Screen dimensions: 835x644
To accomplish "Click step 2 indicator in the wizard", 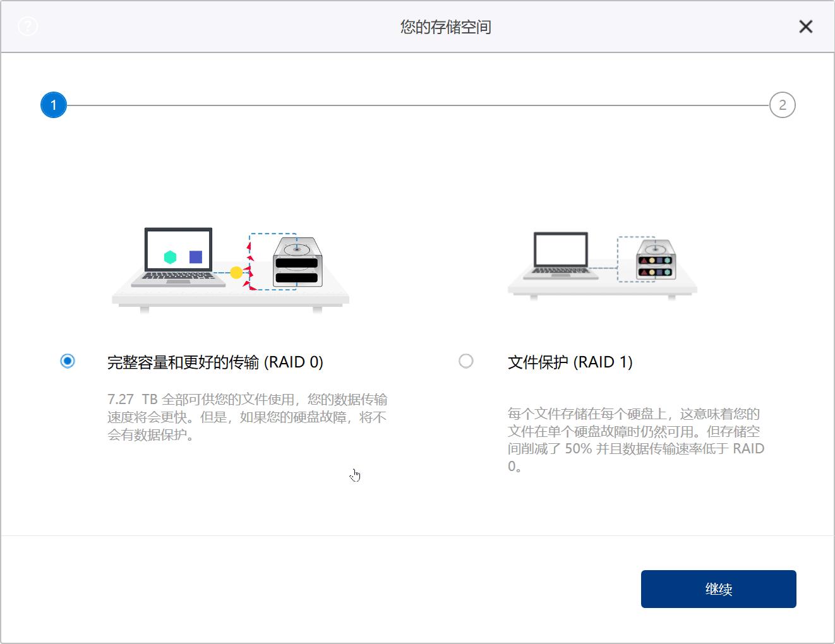I will pos(783,105).
